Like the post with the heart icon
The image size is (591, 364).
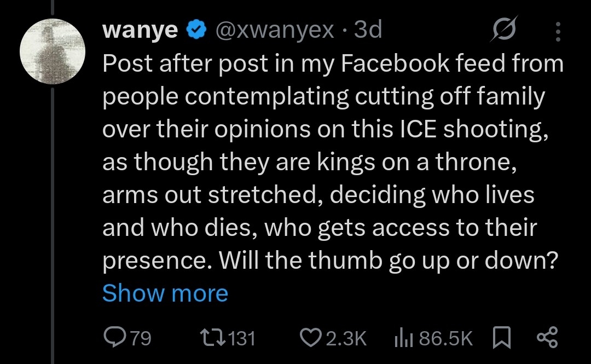(x=311, y=338)
